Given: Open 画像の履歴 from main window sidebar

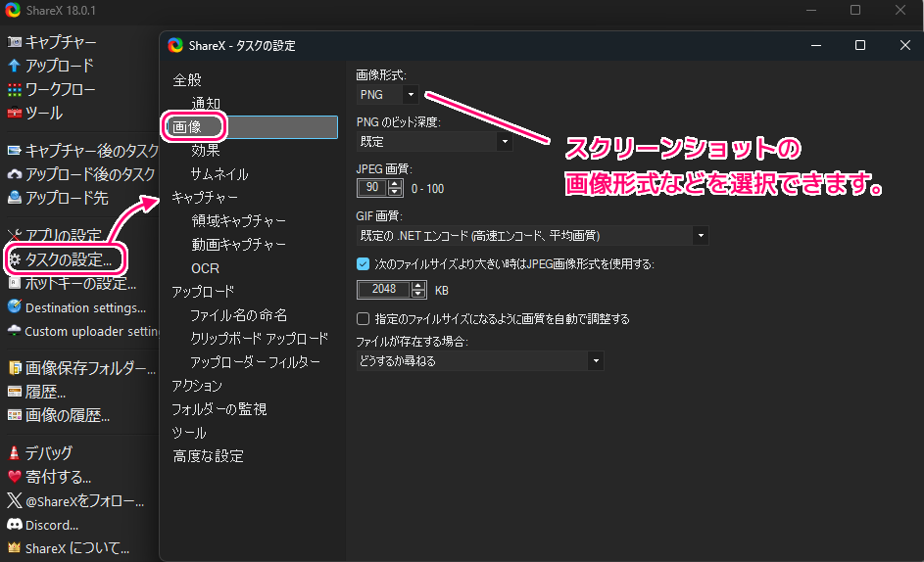Looking at the screenshot, I should pos(68,415).
